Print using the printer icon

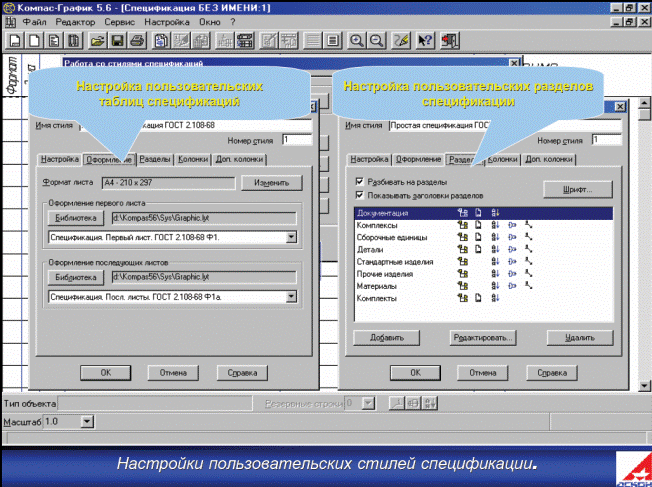pos(137,41)
